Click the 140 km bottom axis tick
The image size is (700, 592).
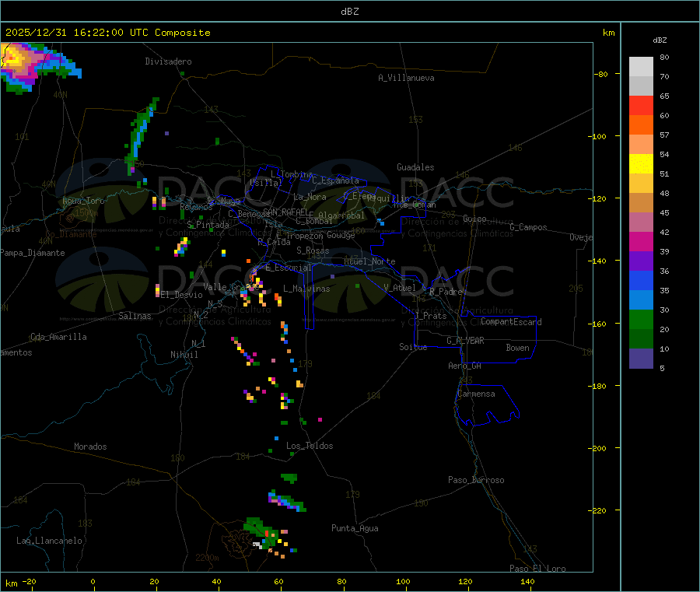pyautogui.click(x=527, y=582)
